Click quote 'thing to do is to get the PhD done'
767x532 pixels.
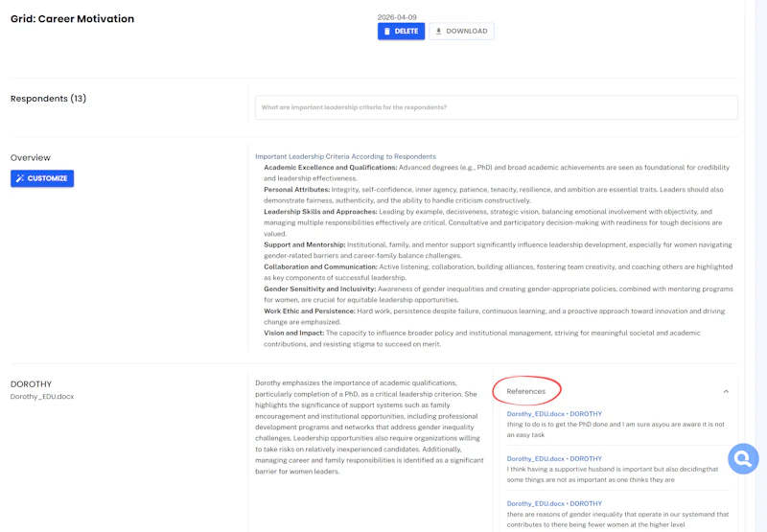[616, 429]
